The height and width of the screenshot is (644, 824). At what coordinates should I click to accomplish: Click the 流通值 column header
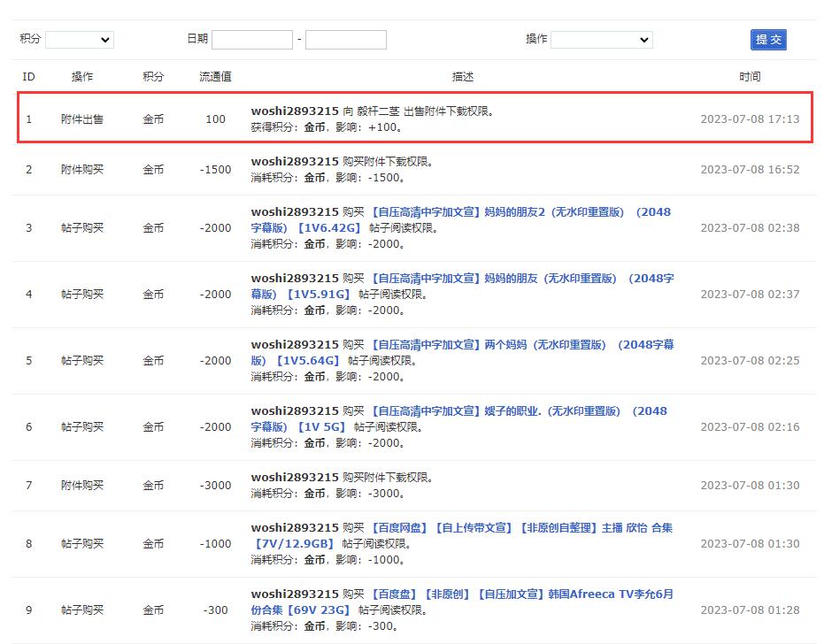point(215,77)
